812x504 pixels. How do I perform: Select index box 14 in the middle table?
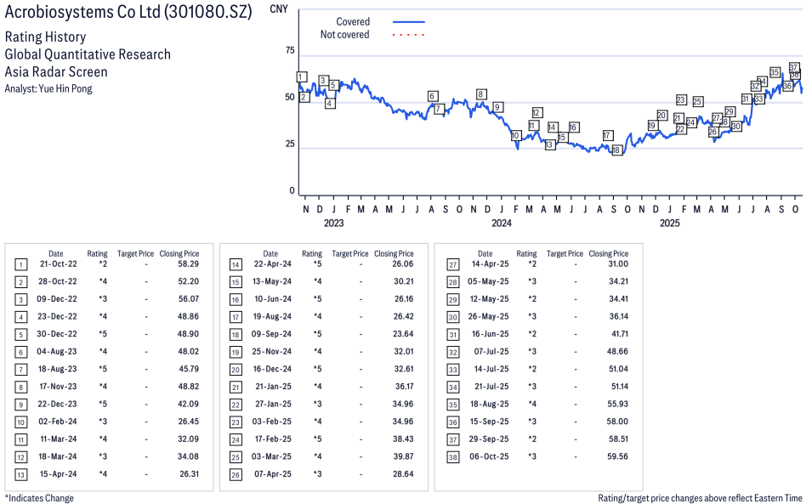pos(236,264)
